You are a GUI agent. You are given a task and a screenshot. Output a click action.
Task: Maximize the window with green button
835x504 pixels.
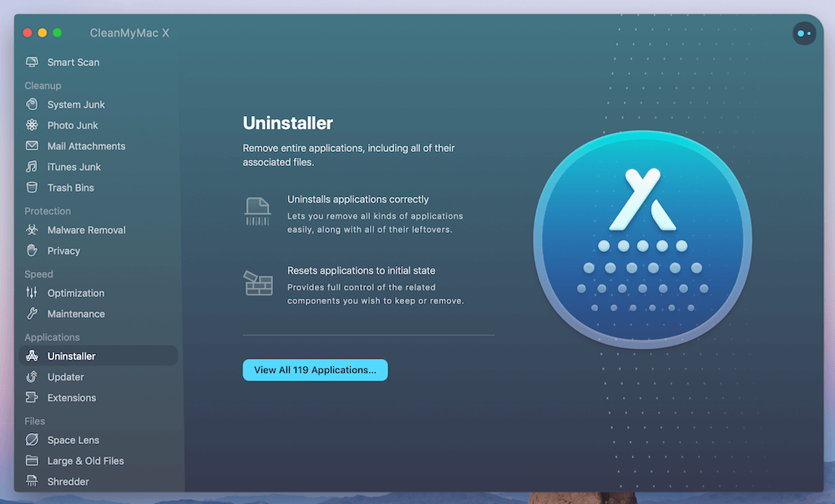57,33
